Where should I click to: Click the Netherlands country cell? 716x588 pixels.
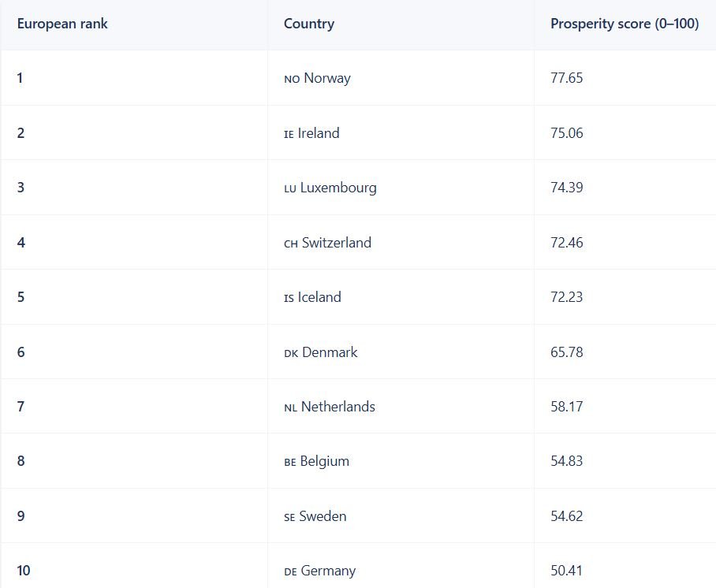coord(330,407)
